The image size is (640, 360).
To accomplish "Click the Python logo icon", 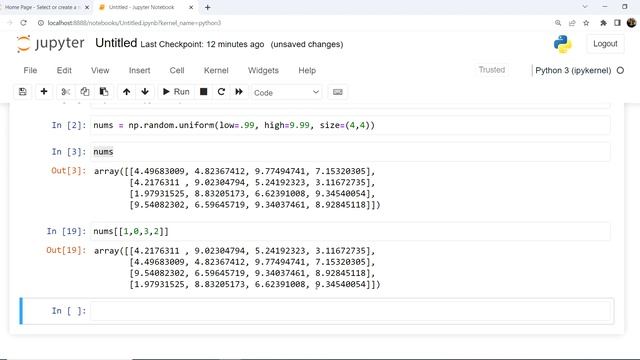I will point(563,44).
